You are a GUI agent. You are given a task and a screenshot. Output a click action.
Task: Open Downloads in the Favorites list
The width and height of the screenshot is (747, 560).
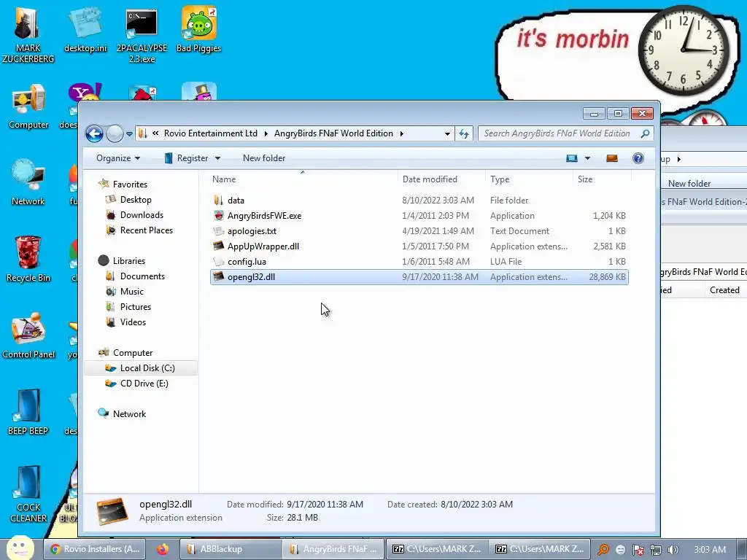click(142, 215)
